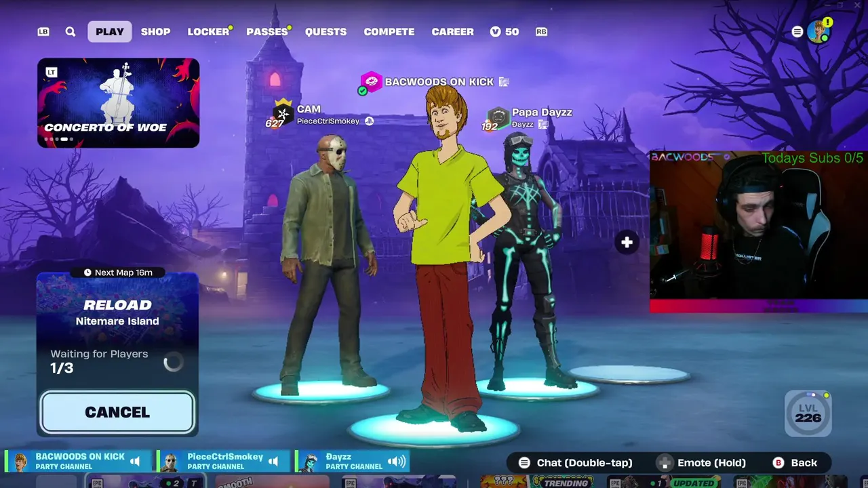Open the CAREER tab
The height and width of the screenshot is (488, 868).
pos(452,32)
